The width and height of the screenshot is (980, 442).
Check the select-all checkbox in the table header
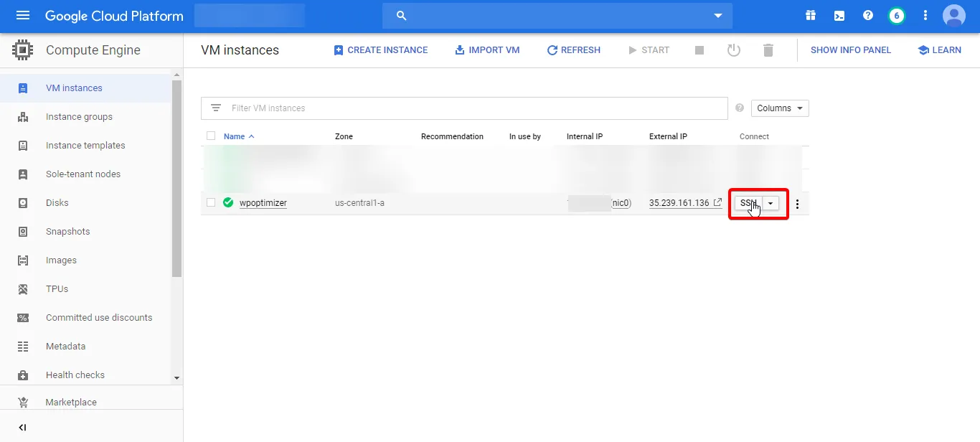click(210, 136)
